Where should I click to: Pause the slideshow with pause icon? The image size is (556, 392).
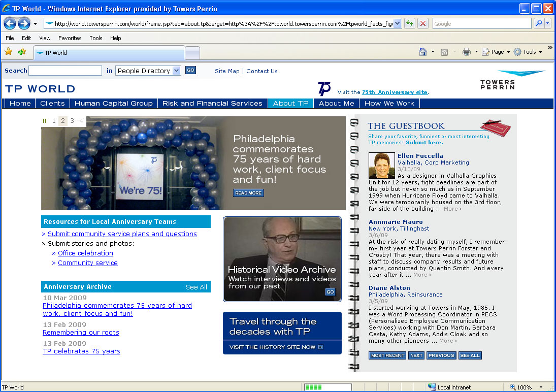[x=45, y=121]
